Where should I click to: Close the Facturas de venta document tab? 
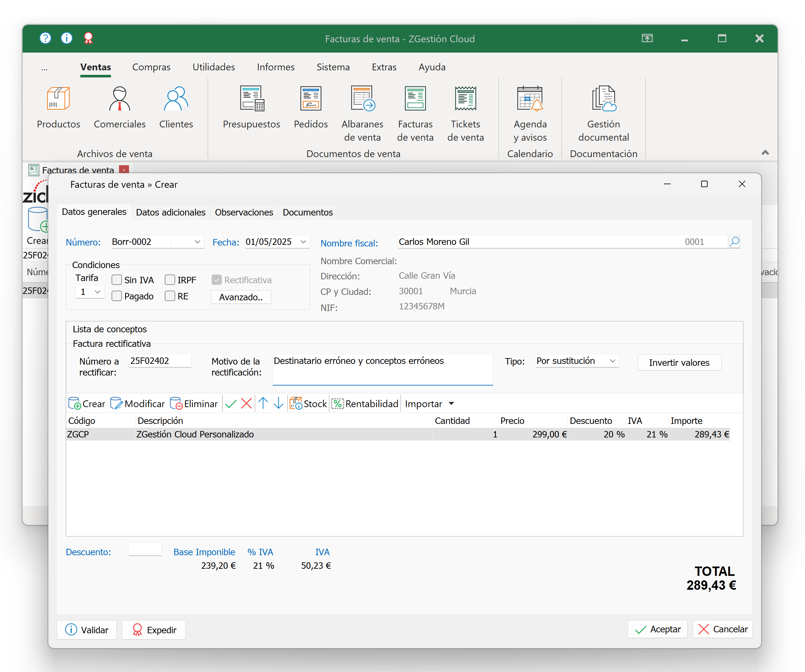(124, 170)
